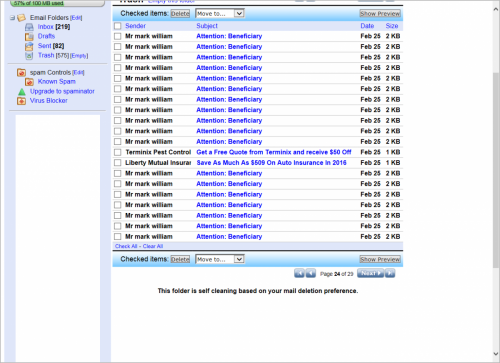Open the Known Spam icon
500x363 pixels.
[x=29, y=82]
